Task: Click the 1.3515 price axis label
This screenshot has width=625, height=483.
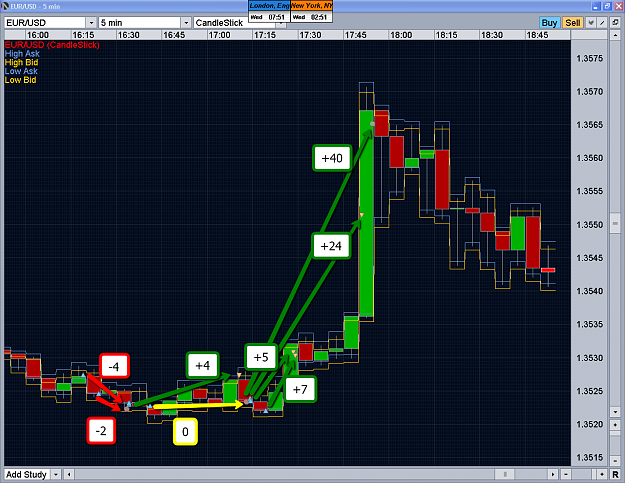Action: [x=590, y=457]
